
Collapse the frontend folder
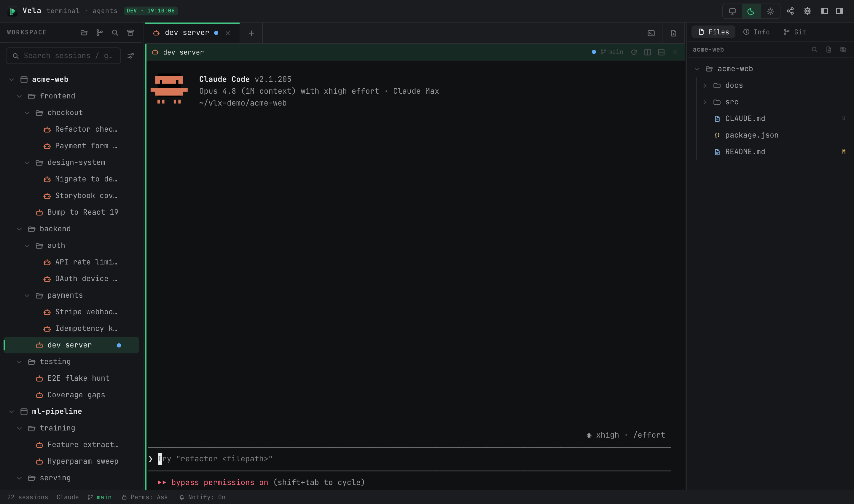pos(19,96)
